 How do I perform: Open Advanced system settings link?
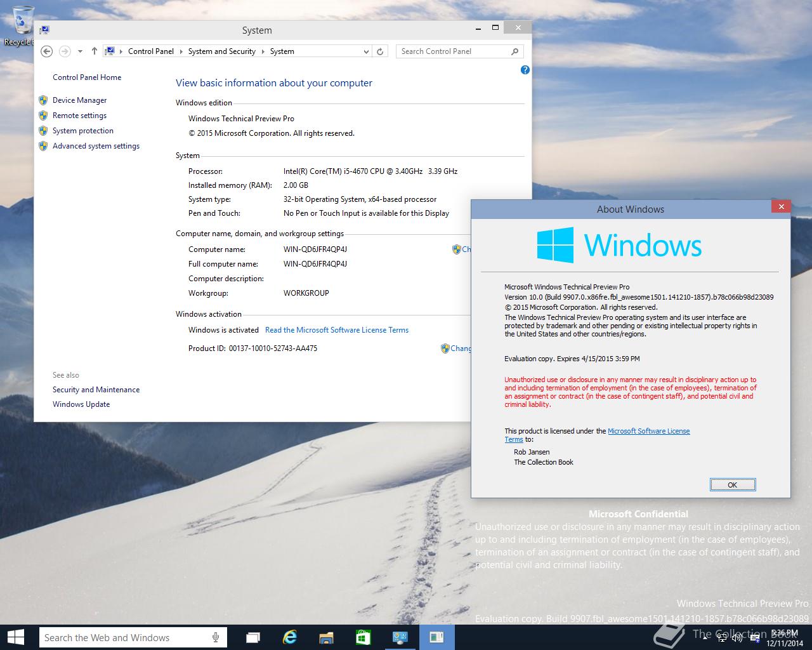click(96, 146)
